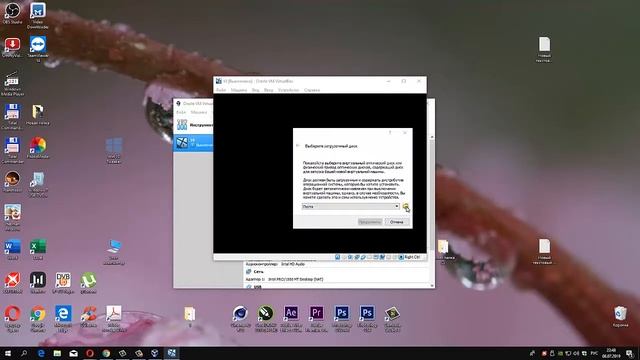The height and width of the screenshot is (360, 640).
Task: Open the Файл menu in VM window
Action: click(x=221, y=90)
